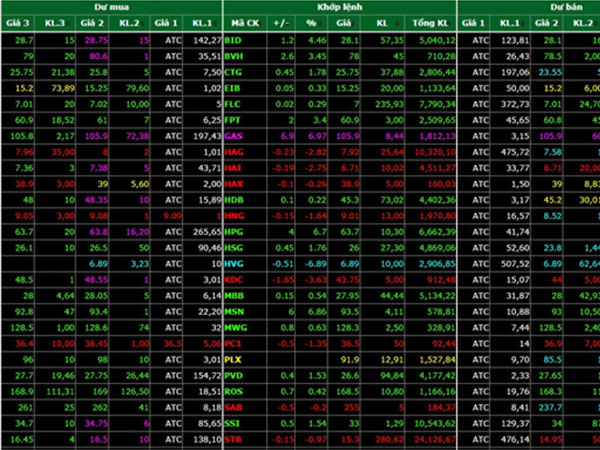Open the HSG ticker
600x450 pixels.
point(234,248)
